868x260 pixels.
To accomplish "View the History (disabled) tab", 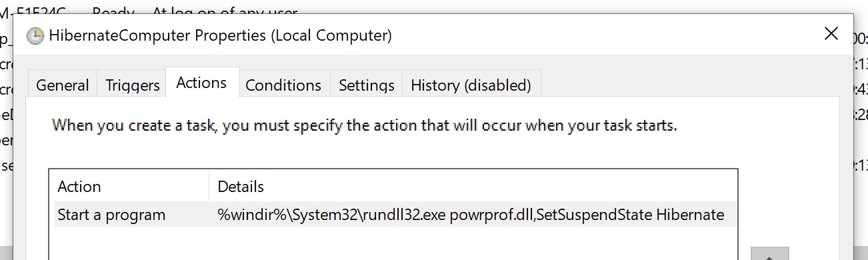I will point(471,85).
